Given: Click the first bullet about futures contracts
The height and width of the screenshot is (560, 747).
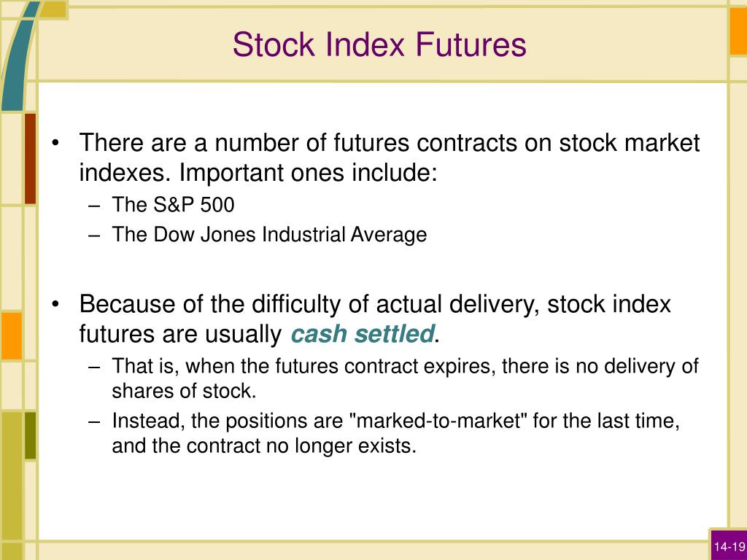Looking at the screenshot, I should coord(390,157).
